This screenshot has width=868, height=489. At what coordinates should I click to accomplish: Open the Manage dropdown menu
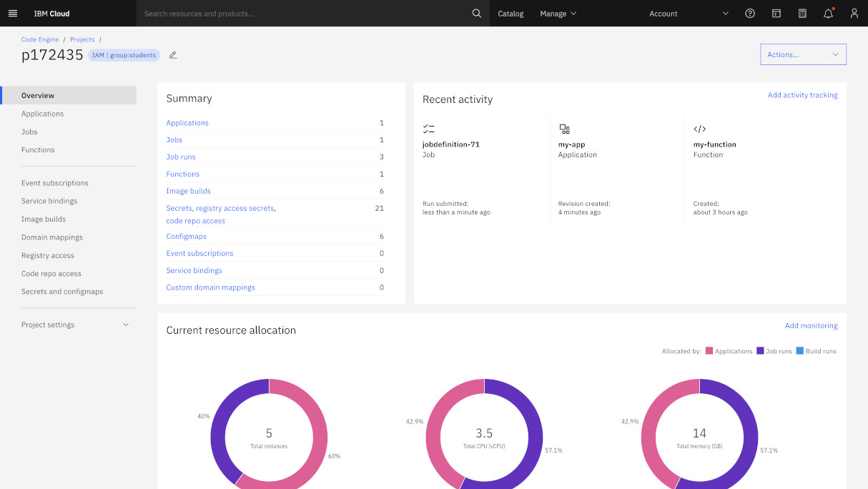pyautogui.click(x=558, y=14)
